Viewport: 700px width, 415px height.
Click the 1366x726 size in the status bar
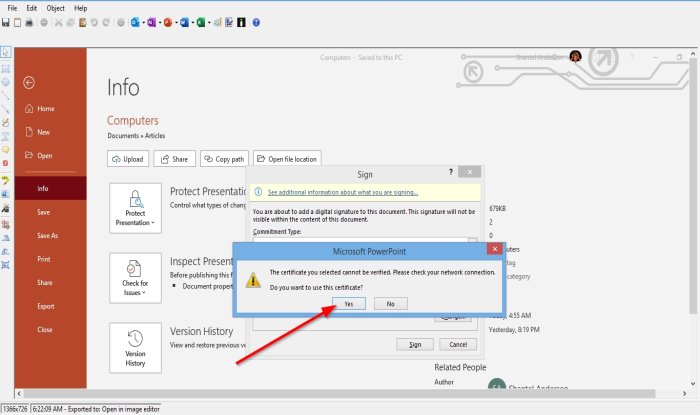[x=15, y=409]
